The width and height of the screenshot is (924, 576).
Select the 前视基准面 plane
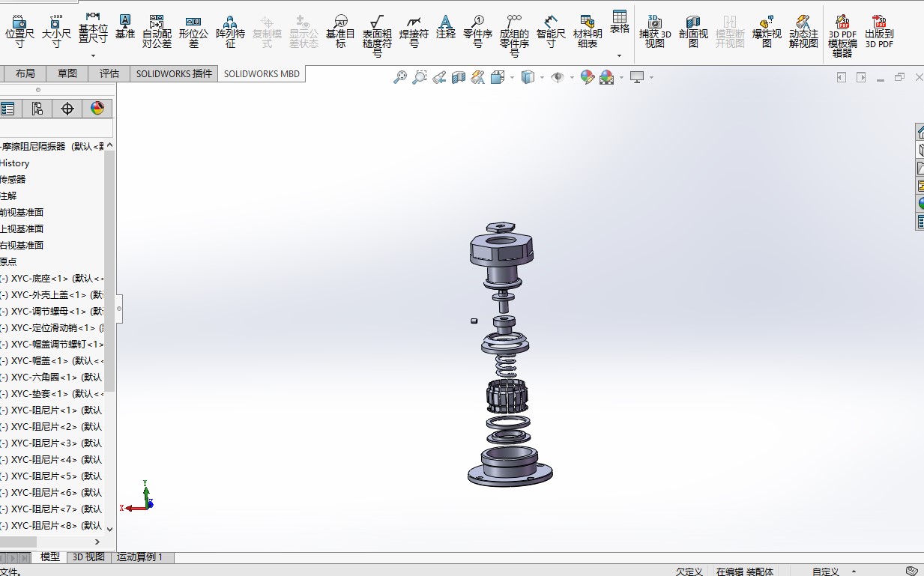point(22,212)
